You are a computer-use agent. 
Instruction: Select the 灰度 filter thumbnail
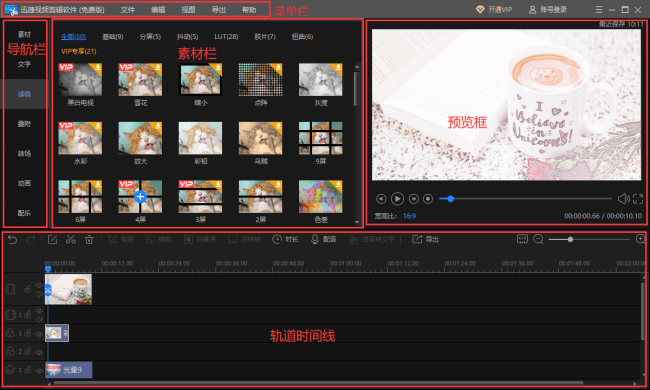point(320,80)
